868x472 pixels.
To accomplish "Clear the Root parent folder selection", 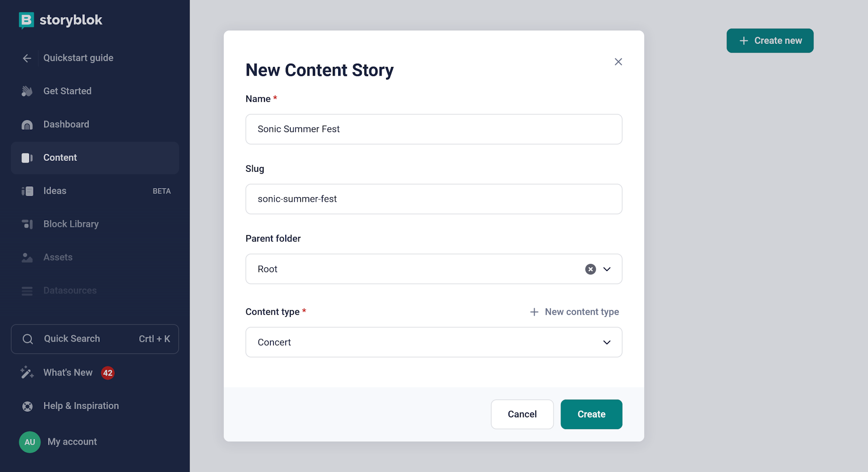I will pos(590,269).
